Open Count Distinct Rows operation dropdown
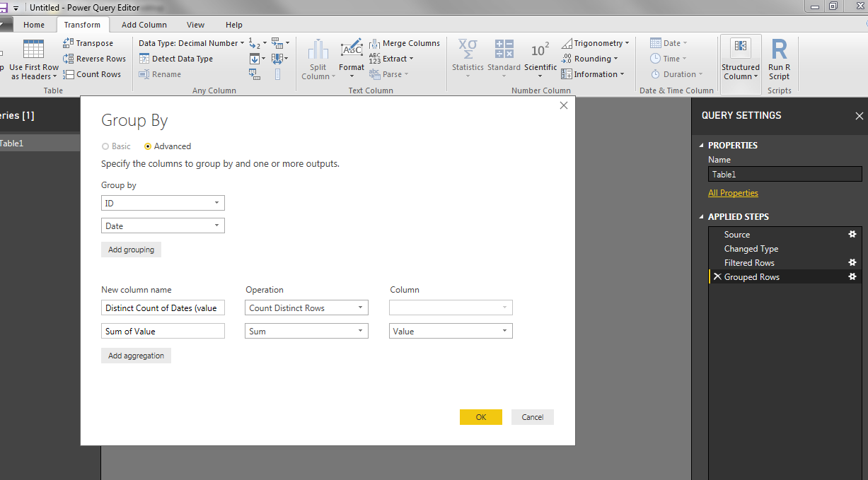 click(307, 308)
